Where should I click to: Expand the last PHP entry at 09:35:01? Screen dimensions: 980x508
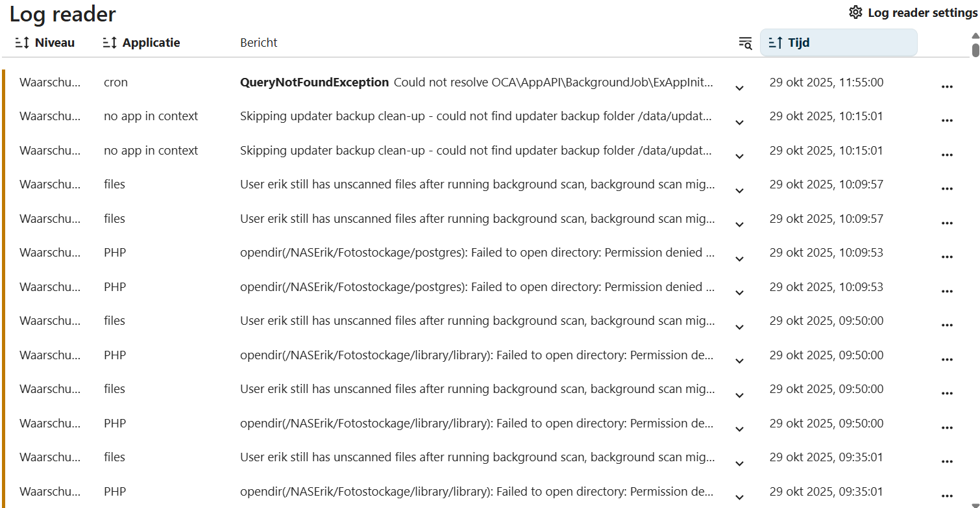739,497
